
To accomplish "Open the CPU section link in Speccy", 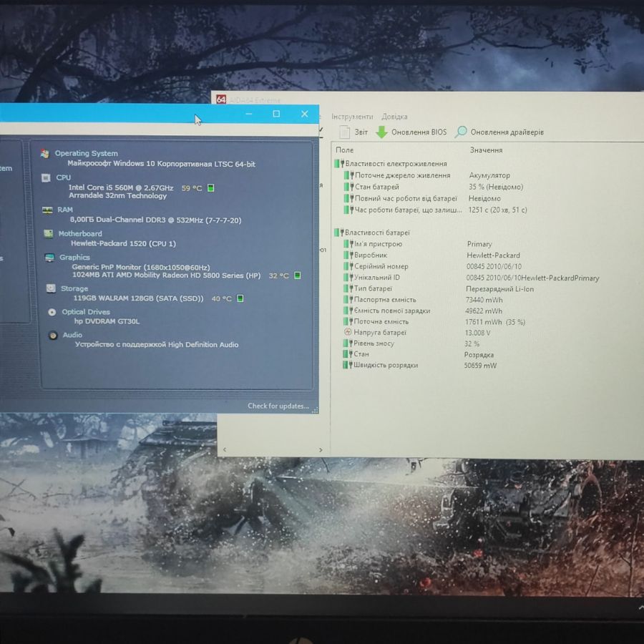I will 63,177.
